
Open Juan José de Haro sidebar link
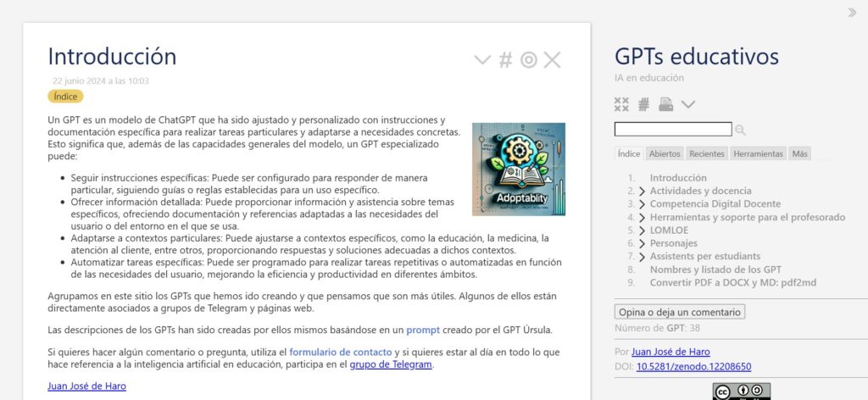pyautogui.click(x=670, y=352)
